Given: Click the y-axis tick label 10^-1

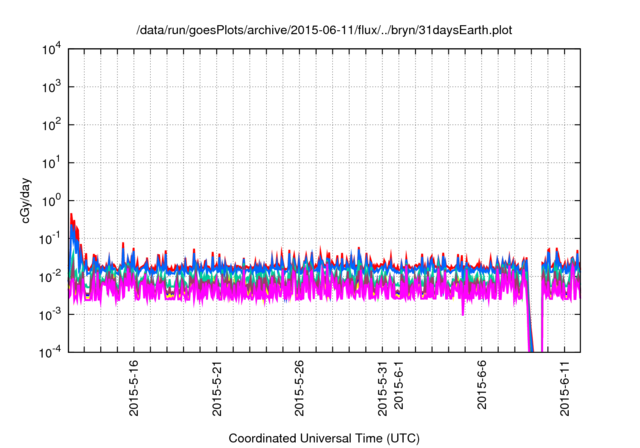Looking at the screenshot, I should pyautogui.click(x=49, y=239).
